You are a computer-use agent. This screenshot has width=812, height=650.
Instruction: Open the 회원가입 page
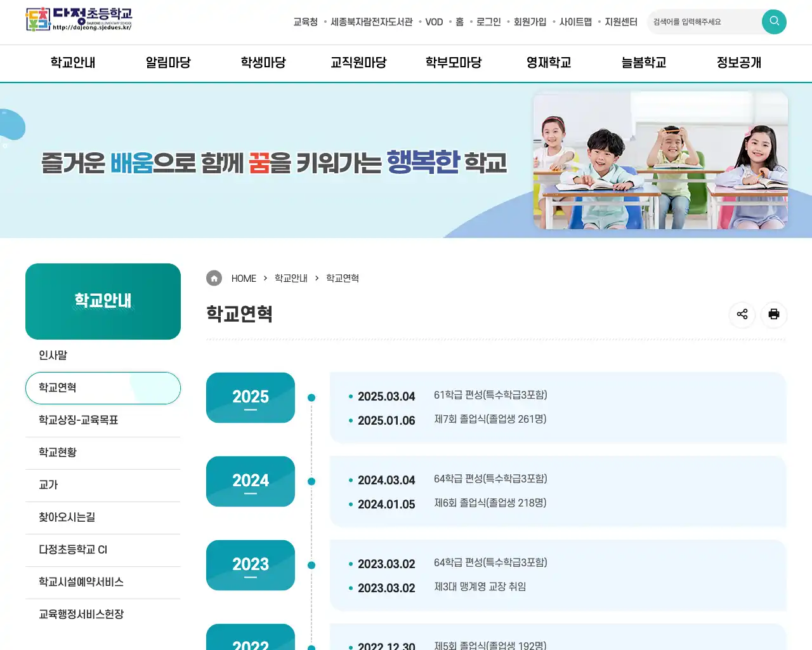(x=530, y=22)
